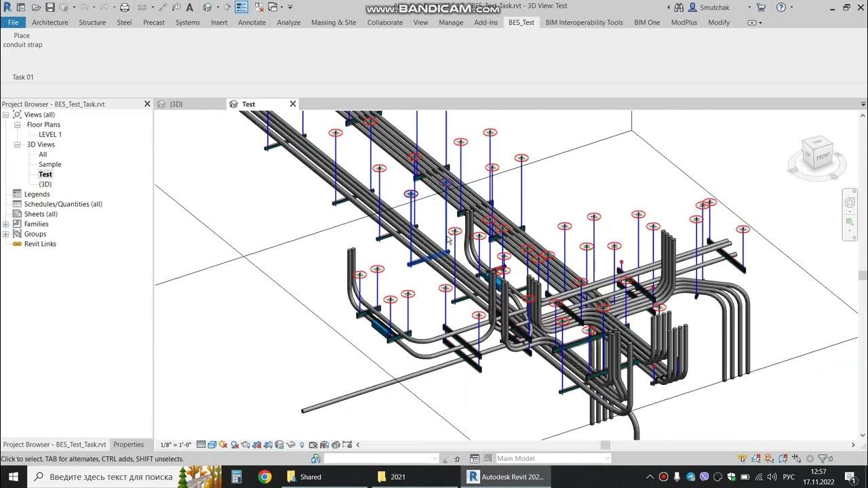
Task: Open LEVEL 1 floor plan in Project Browser
Action: point(50,134)
